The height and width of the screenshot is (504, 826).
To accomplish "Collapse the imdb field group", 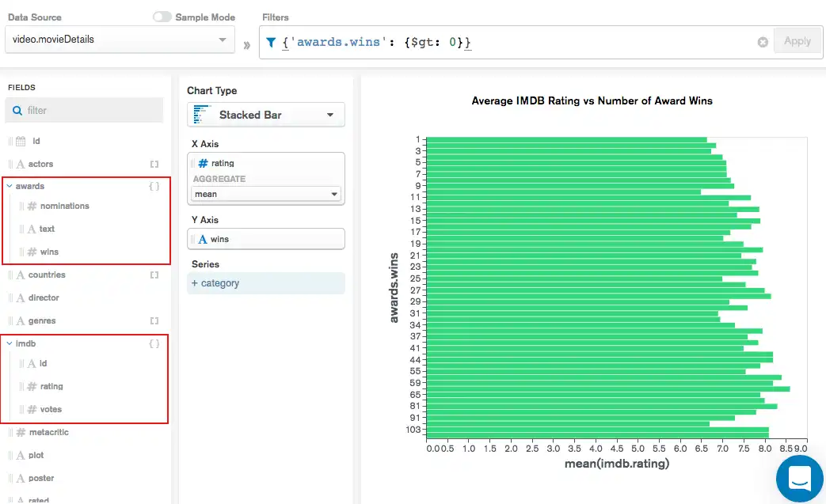I will pyautogui.click(x=8, y=343).
